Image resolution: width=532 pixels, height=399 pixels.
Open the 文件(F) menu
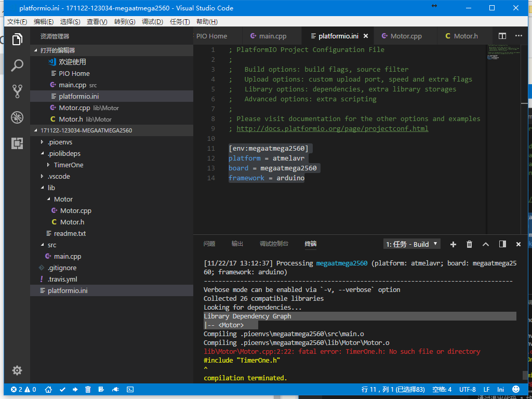pos(17,22)
